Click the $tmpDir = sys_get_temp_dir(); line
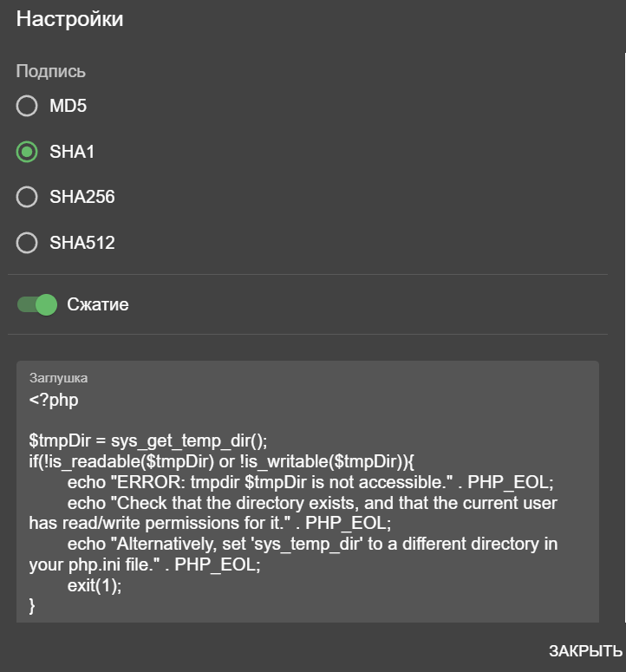The height and width of the screenshot is (672, 626). pos(147,441)
